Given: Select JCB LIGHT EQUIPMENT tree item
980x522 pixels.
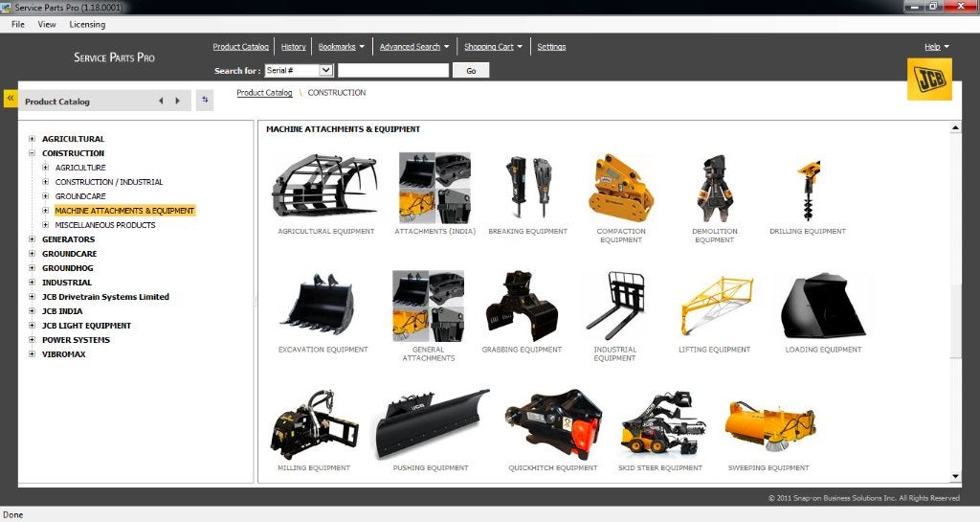Looking at the screenshot, I should (86, 326).
